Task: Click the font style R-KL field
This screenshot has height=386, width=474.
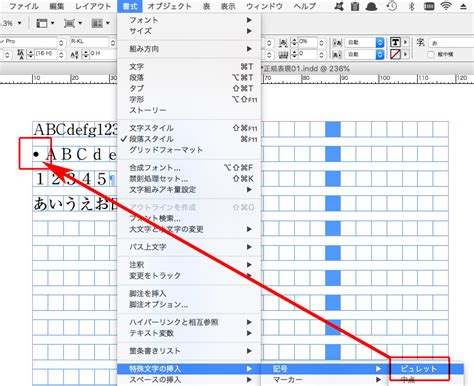Action: point(89,42)
